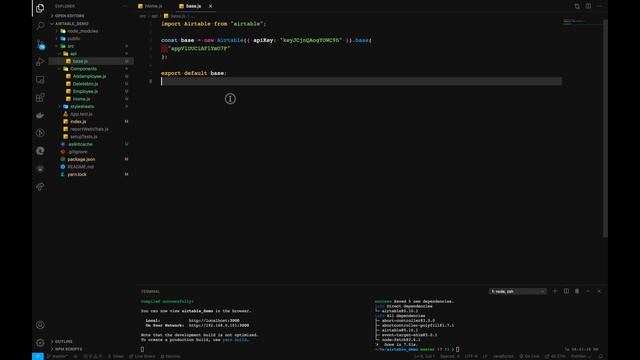Open setupTests.js in the explorer
This screenshot has height=360, width=640.
click(84, 137)
